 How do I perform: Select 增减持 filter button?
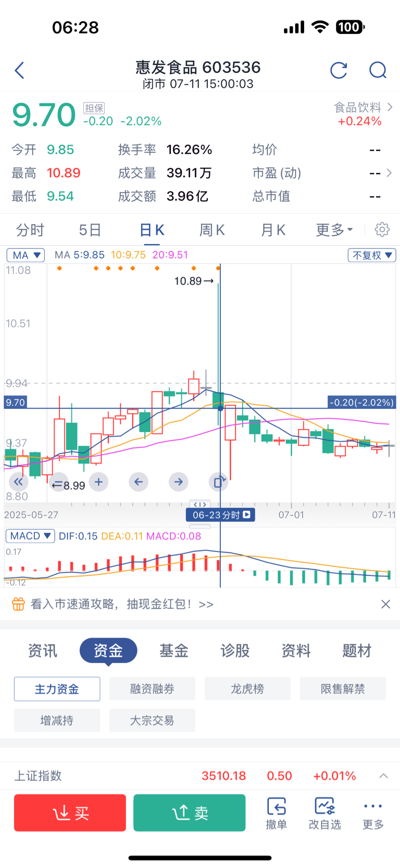coord(57,720)
